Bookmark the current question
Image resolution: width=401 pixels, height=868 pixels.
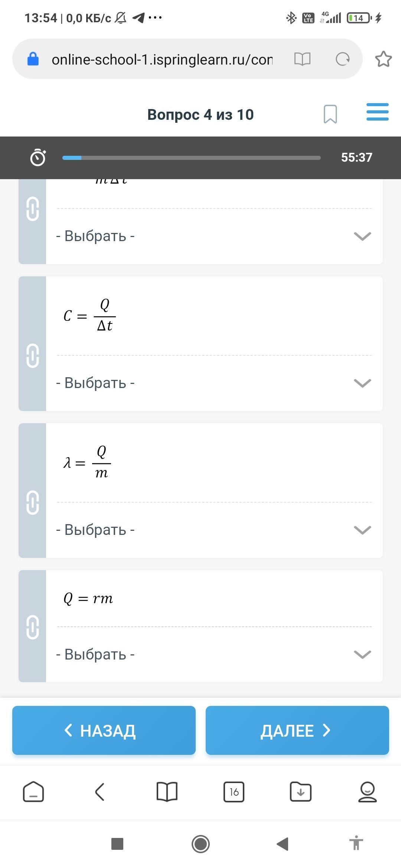coord(330,114)
